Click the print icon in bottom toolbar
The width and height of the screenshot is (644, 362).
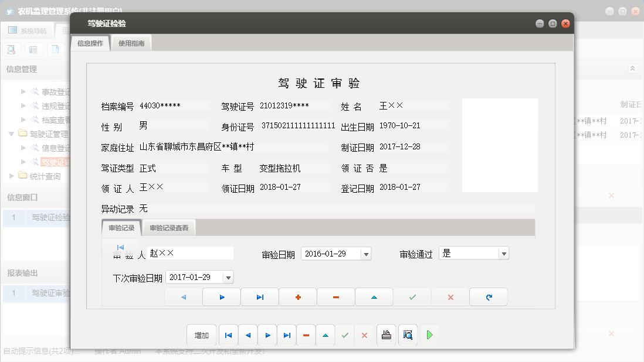click(387, 335)
